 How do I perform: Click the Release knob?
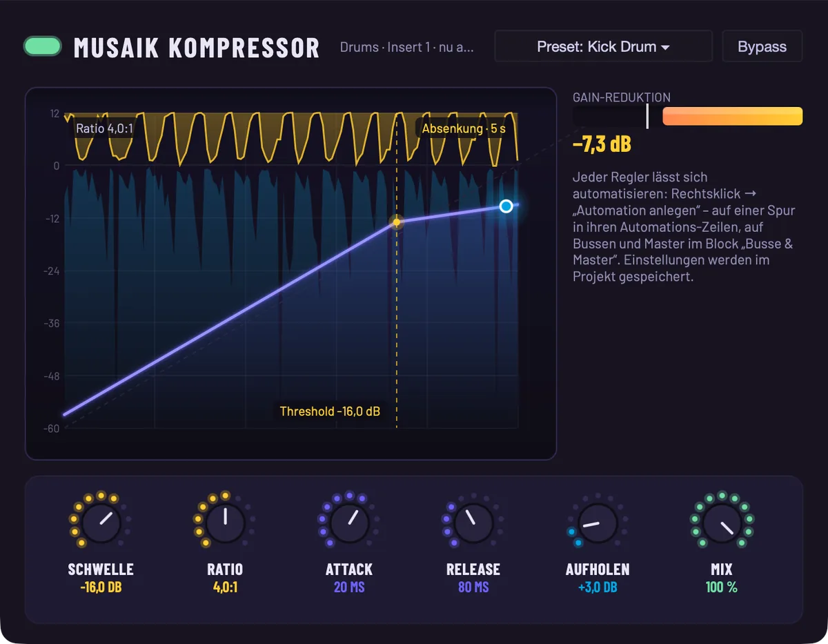473,523
